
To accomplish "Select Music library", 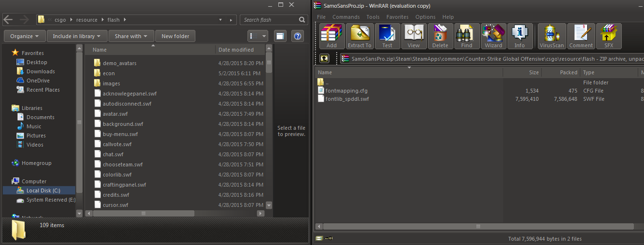I will tap(34, 126).
